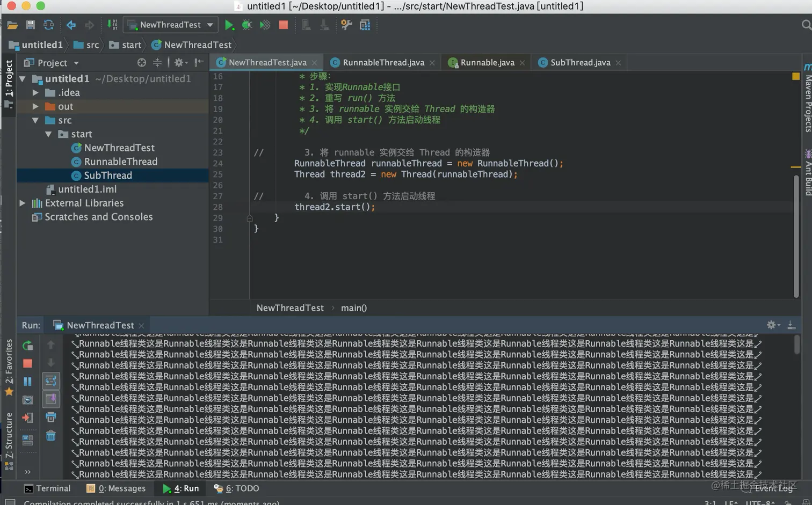Start debugging with the bug icon

[x=247, y=25]
